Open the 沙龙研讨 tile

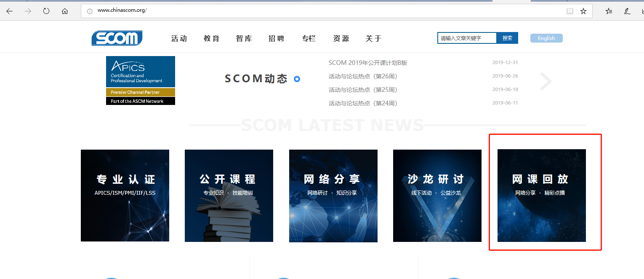437,196
